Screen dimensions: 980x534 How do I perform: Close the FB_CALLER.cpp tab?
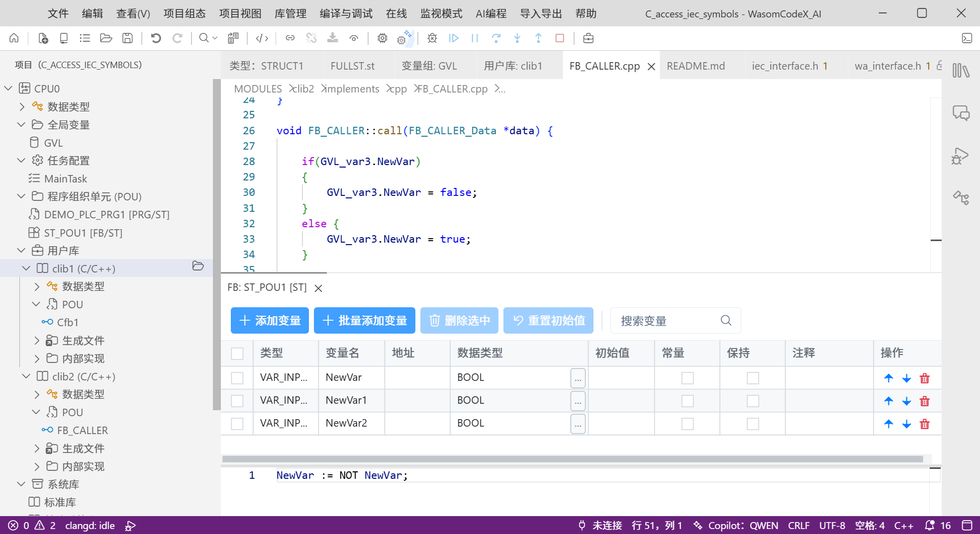(651, 67)
